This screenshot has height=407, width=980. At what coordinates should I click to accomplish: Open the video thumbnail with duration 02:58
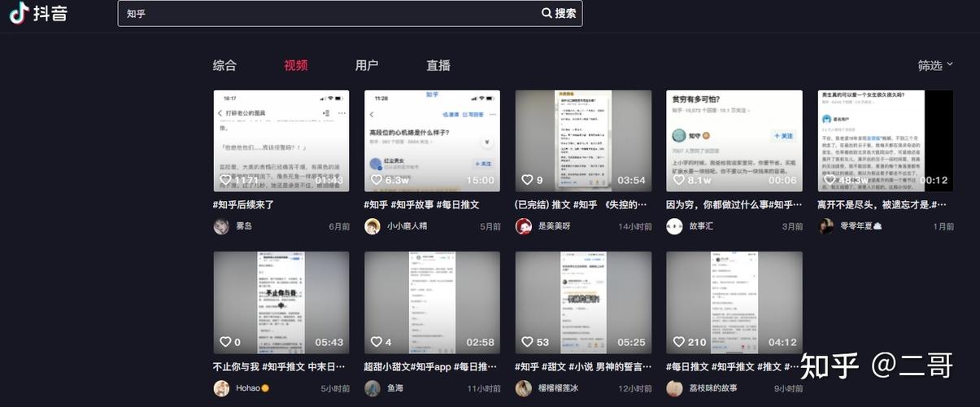click(432, 303)
